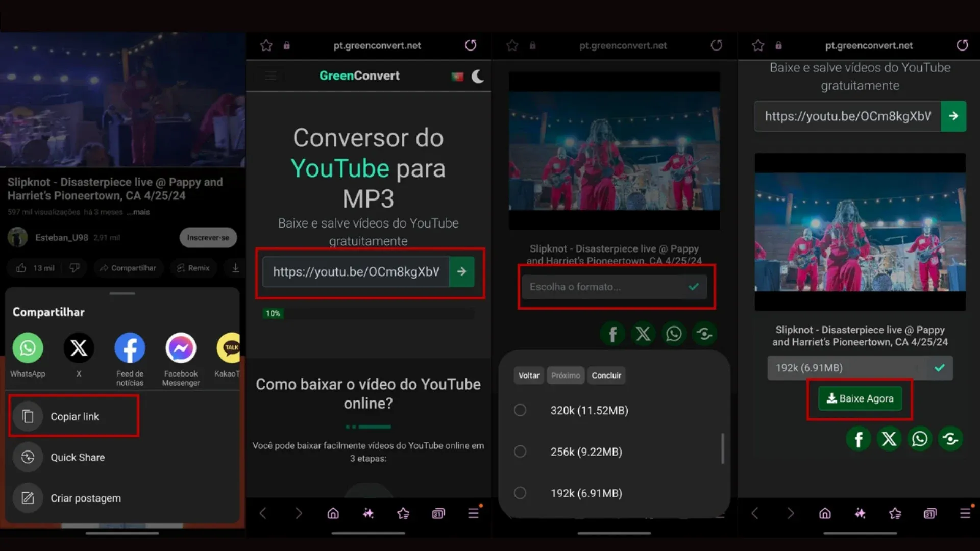Select 'Copiar link' in the share menu
Viewport: 980px width, 551px height.
[x=73, y=416]
